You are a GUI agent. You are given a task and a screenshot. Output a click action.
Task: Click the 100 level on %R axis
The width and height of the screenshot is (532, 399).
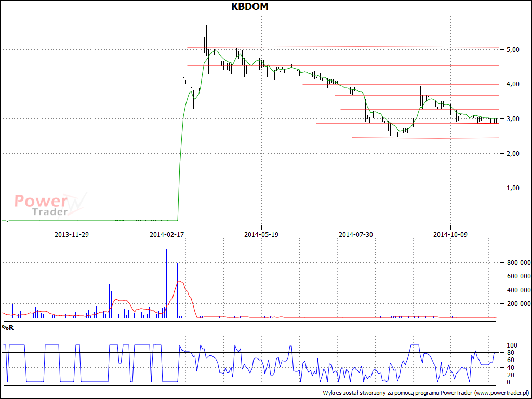pos(512,345)
